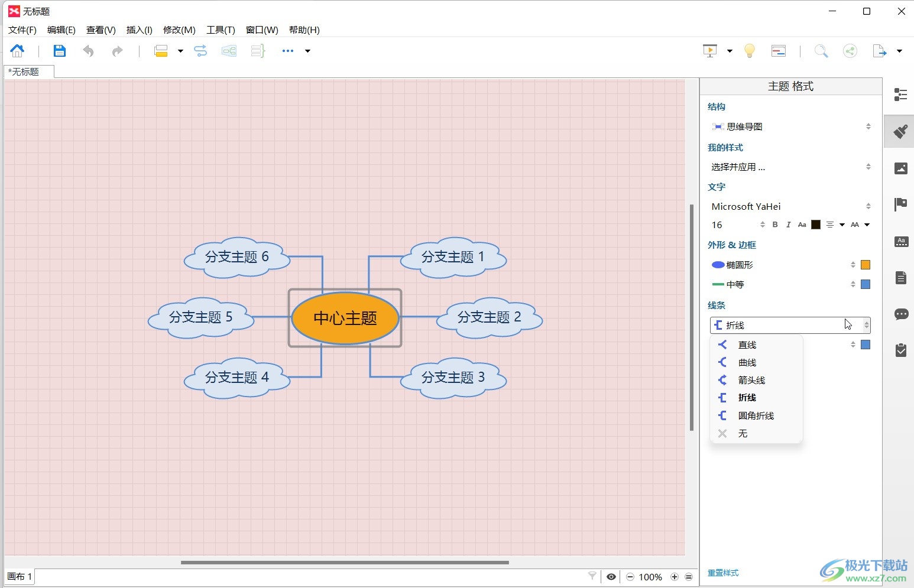
Task: Open the presentation mode dropdown arrow
Action: coord(730,51)
